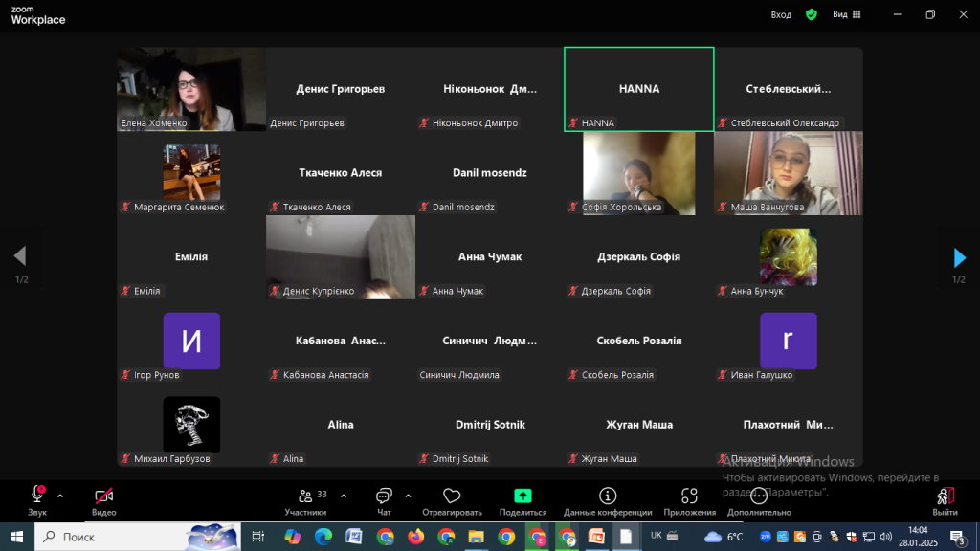Image resolution: width=980 pixels, height=551 pixels.
Task: Click the Отреагировать reactions heart icon
Action: coord(452,496)
